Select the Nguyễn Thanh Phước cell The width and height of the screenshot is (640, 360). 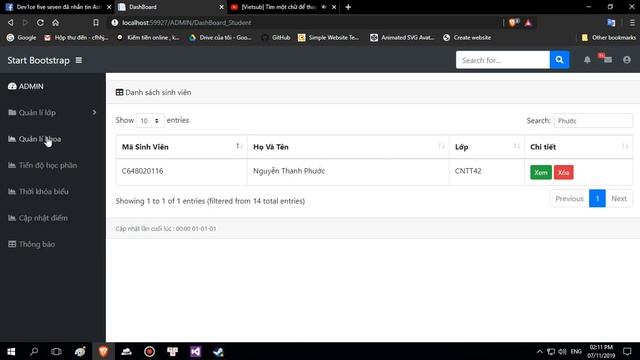tap(348, 171)
